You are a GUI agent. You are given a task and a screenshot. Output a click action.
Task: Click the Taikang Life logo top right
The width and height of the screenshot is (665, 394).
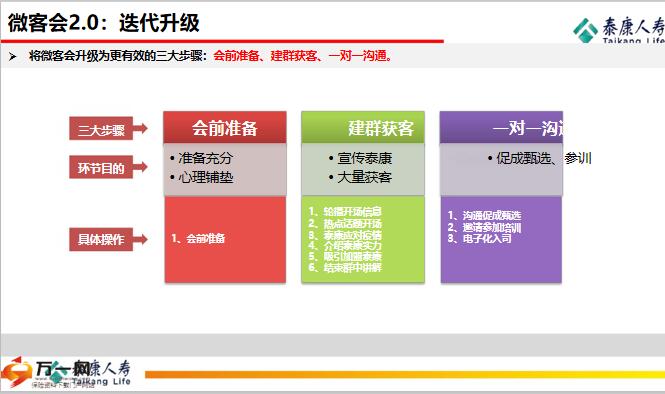pyautogui.click(x=619, y=30)
